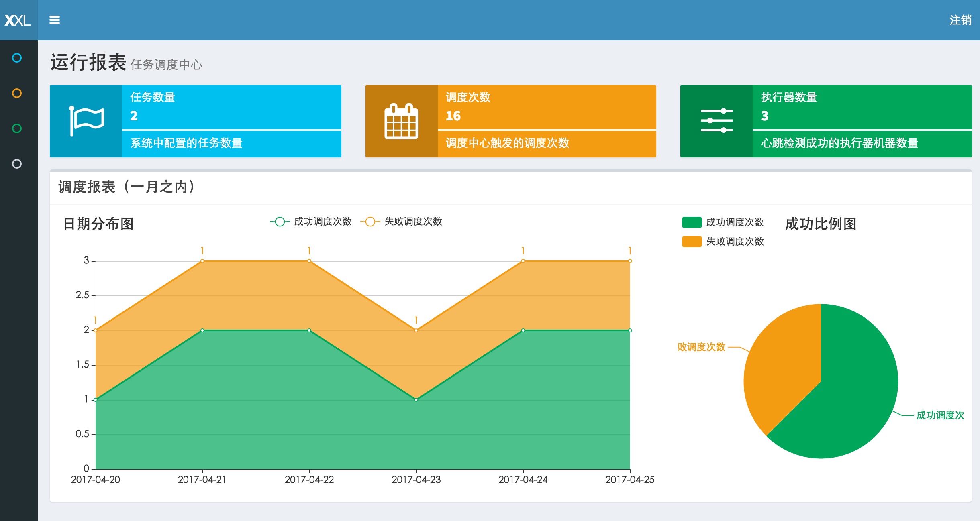Click the 注销 logout link
This screenshot has width=980, height=521.
(x=960, y=20)
